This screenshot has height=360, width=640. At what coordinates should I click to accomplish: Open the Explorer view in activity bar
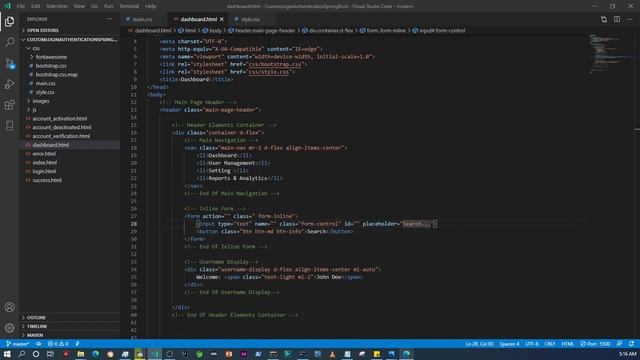9,22
